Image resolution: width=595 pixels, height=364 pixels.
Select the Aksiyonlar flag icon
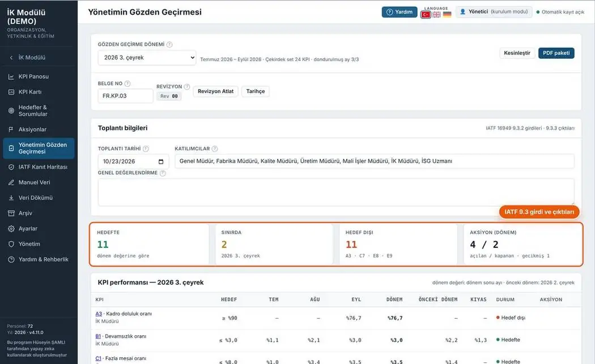coord(11,129)
